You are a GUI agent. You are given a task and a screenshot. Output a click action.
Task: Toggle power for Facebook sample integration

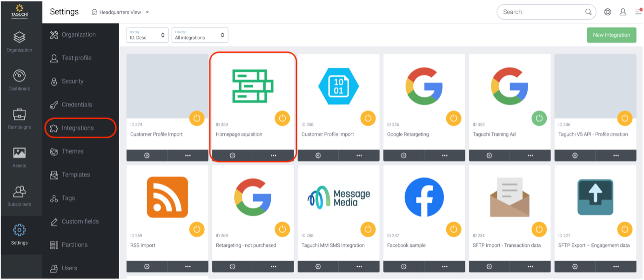point(454,229)
